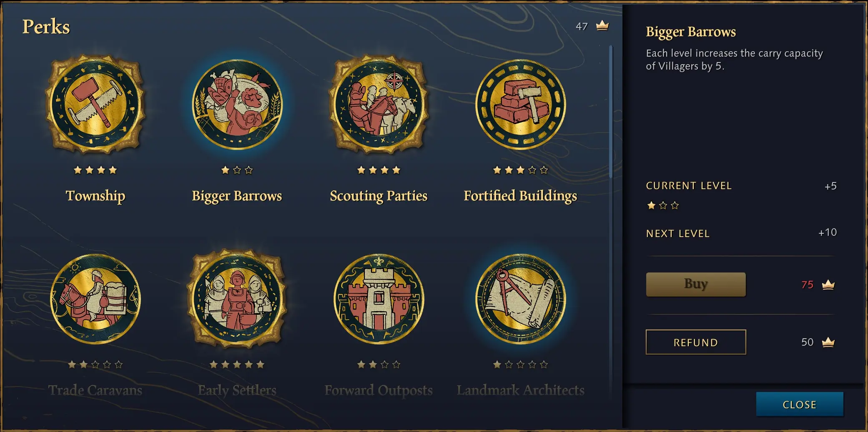Click the Township perk name label
868x432 pixels.
[x=95, y=196]
